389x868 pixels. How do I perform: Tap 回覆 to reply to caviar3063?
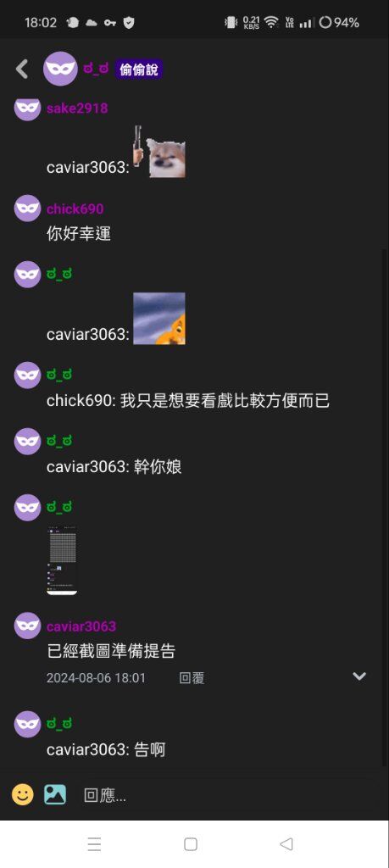(192, 677)
